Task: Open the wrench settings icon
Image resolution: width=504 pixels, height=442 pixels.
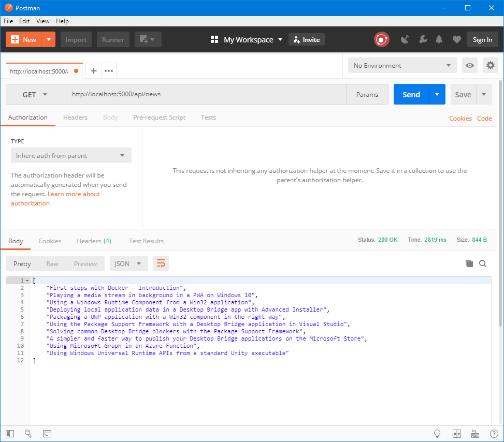Action: pyautogui.click(x=423, y=39)
